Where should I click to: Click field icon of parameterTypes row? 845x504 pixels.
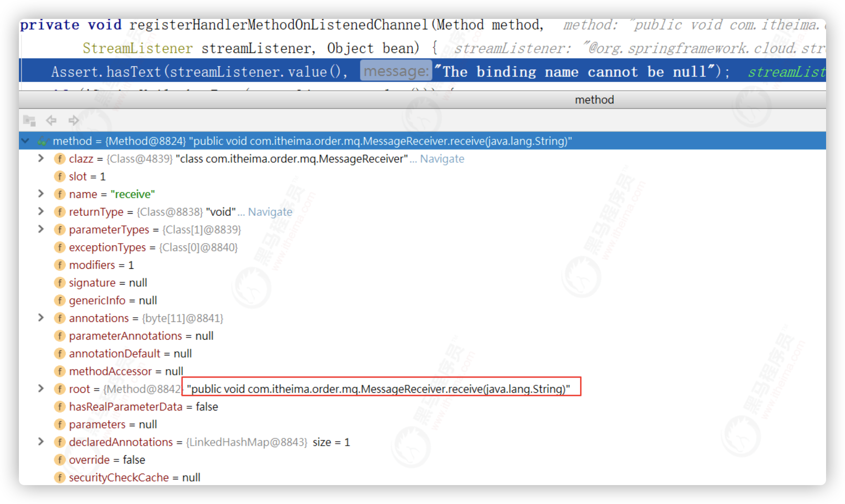[x=60, y=229]
